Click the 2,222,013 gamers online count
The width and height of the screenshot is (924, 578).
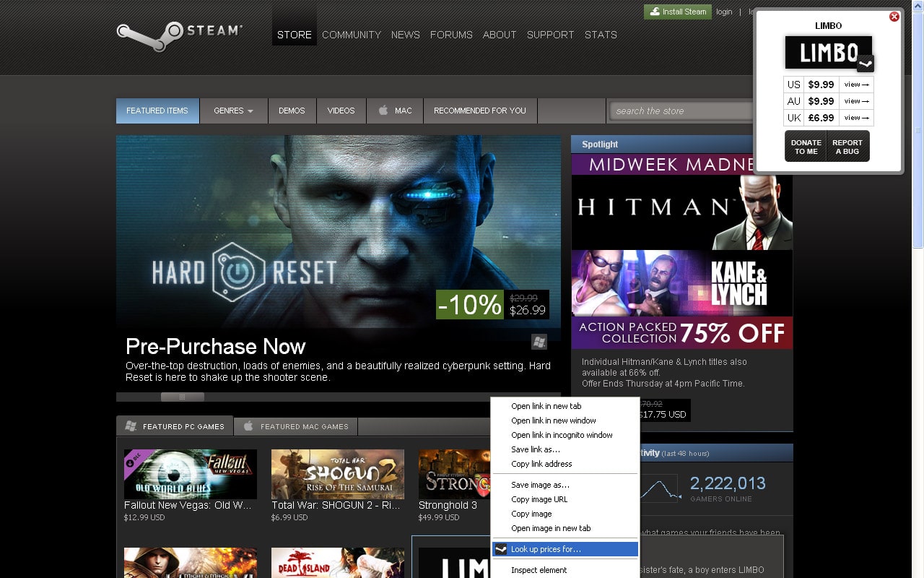coord(728,483)
